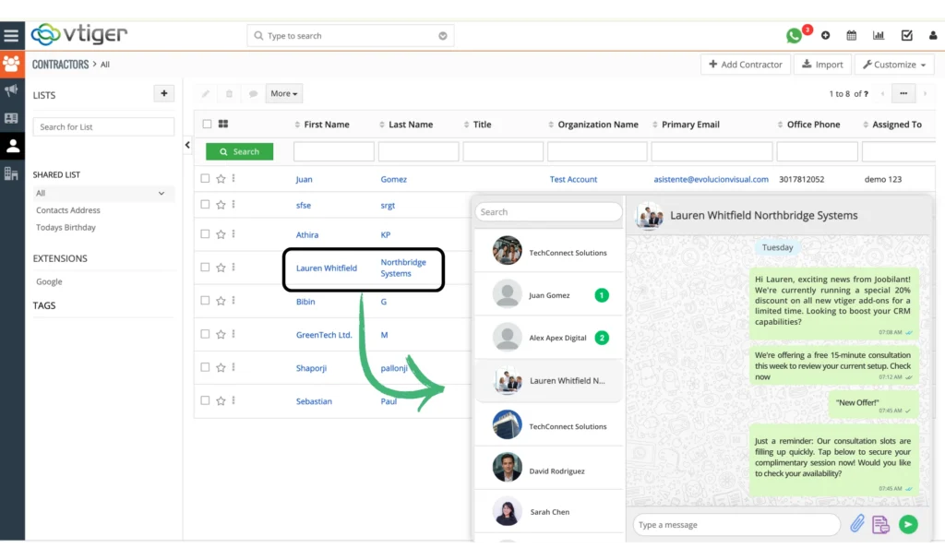Screen dimensions: 945x560
Task: Open the More actions dropdown
Action: (x=282, y=92)
